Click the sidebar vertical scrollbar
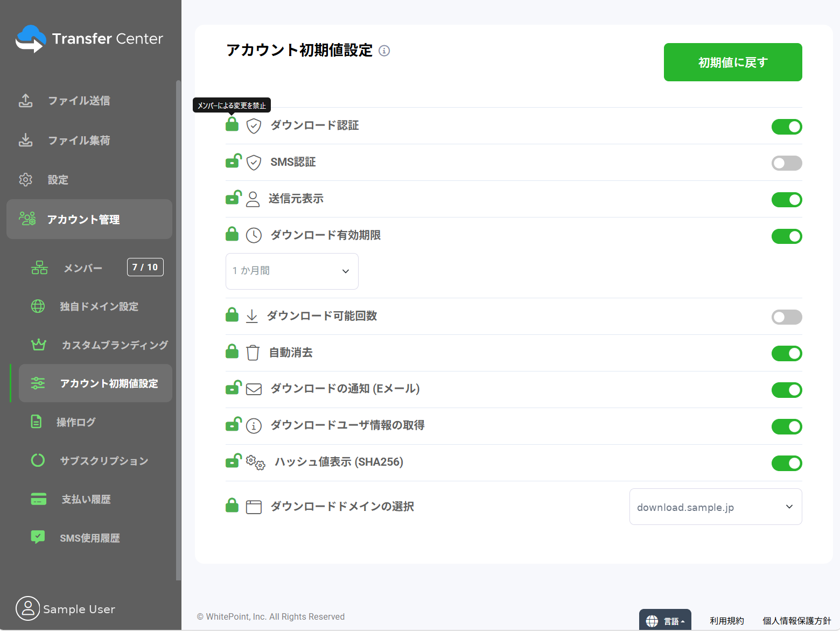Screen dimensions: 840x631 [x=178, y=330]
